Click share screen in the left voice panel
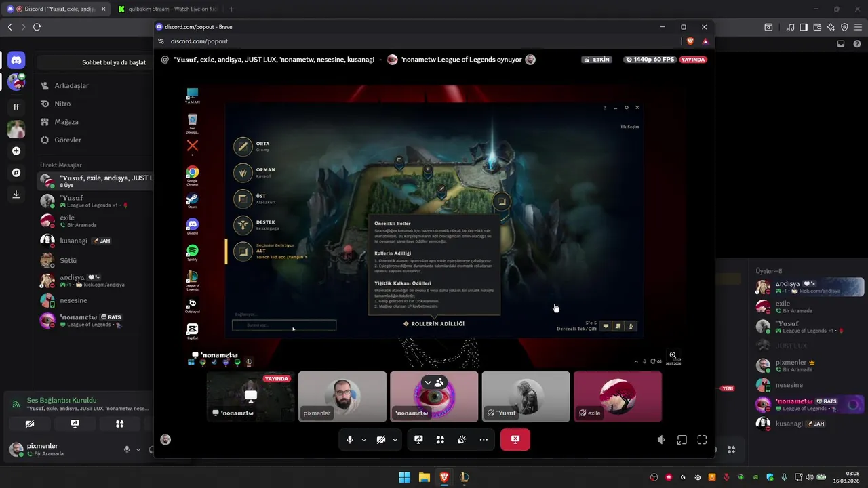The image size is (868, 488). [x=75, y=424]
